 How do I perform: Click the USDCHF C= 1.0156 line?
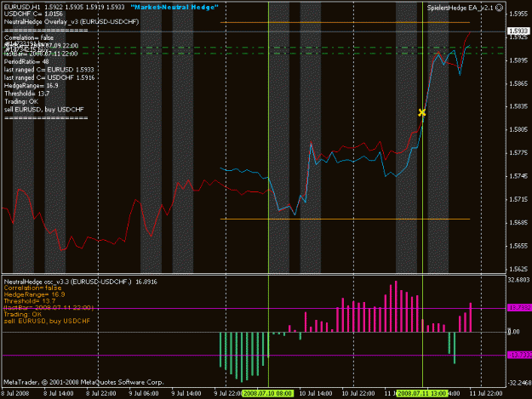tap(33, 14)
